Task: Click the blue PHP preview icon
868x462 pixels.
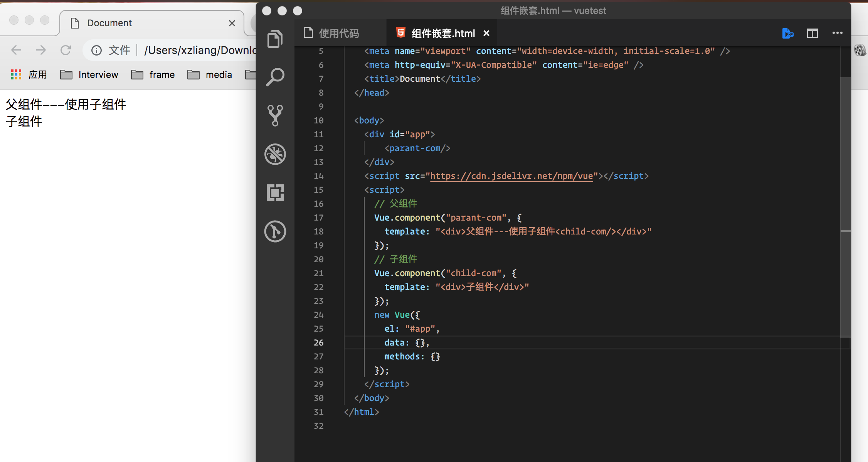Action: tap(788, 34)
